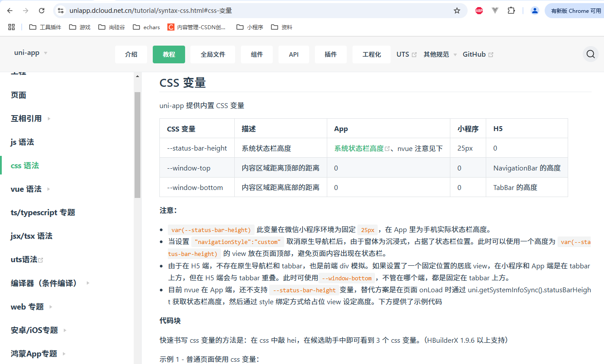Open the ABP adblock extension
The height and width of the screenshot is (364, 604).
tap(479, 11)
